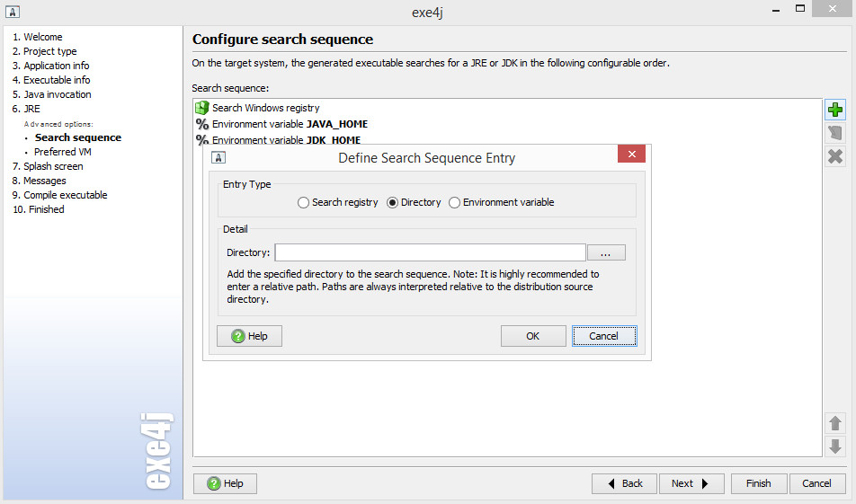Advance with the Next button
Image resolution: width=856 pixels, height=504 pixels.
point(691,483)
